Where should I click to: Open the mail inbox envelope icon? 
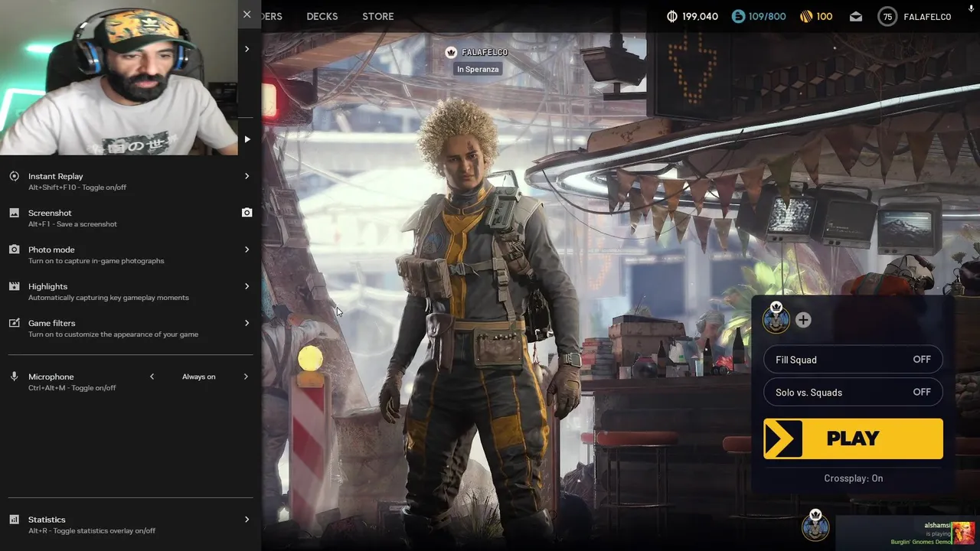(x=856, y=17)
